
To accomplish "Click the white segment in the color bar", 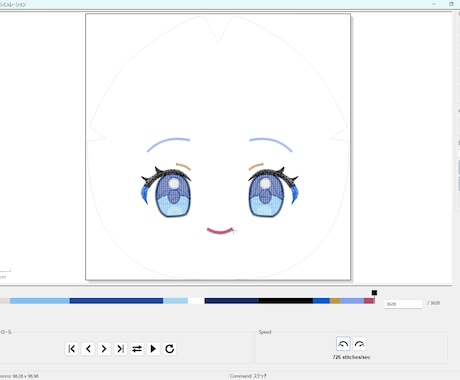I will (196, 301).
